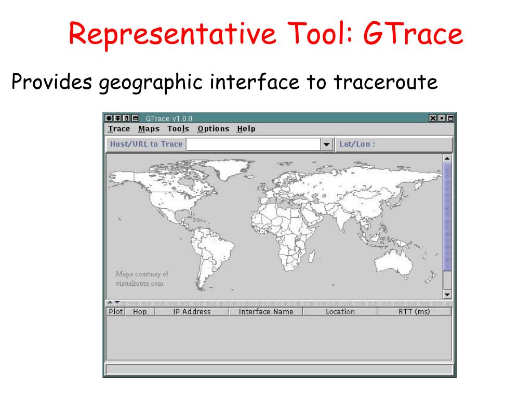Click into the Host/URL to Trace field
The height and width of the screenshot is (399, 532).
coord(253,144)
